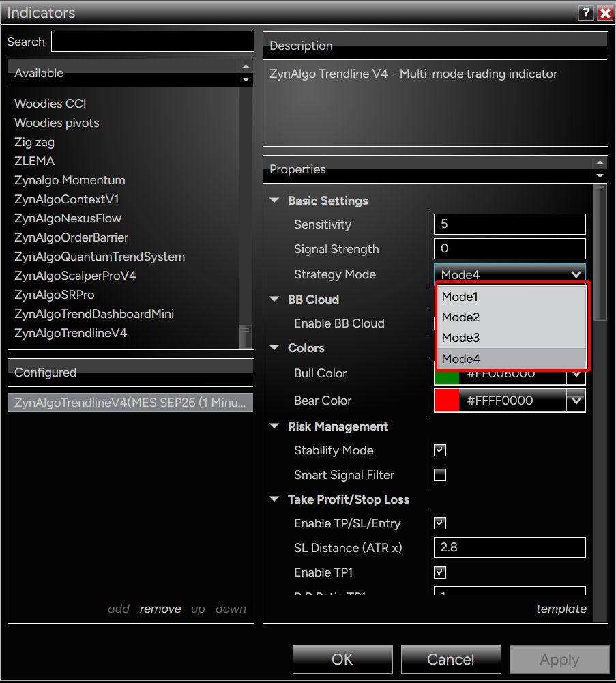
Task: Choose Mode2 from dropdown list
Action: pos(511,317)
